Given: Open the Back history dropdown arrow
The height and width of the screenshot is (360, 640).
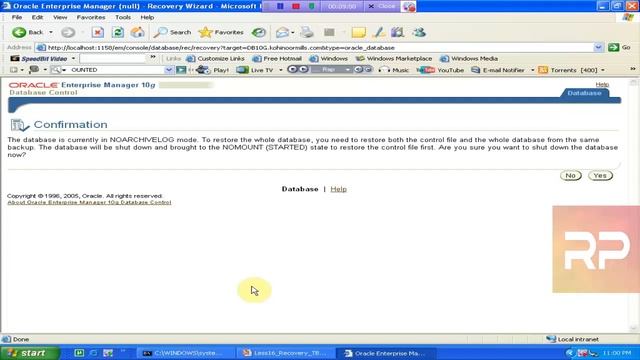Looking at the screenshot, I should tap(51, 32).
